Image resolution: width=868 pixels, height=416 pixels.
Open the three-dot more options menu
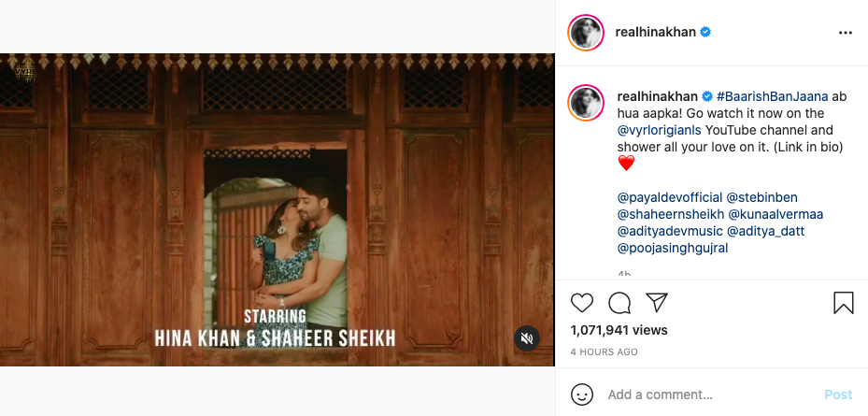tap(846, 33)
